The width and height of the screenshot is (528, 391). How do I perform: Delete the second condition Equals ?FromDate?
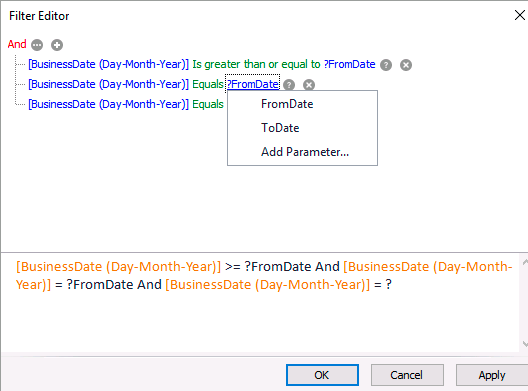tap(309, 85)
